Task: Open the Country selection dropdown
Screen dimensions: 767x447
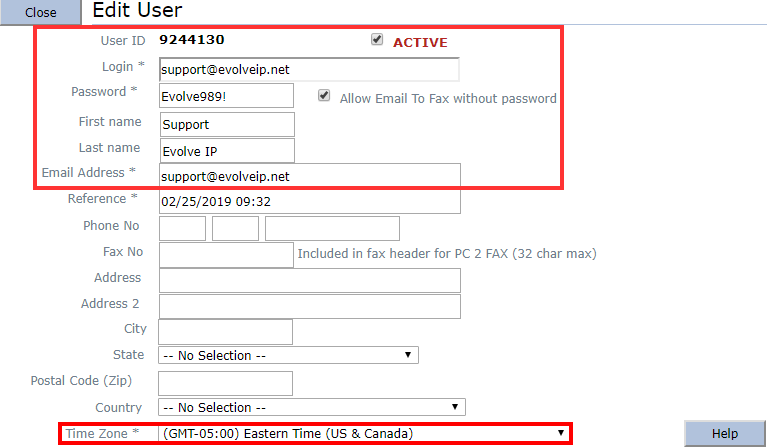Action: click(313, 407)
